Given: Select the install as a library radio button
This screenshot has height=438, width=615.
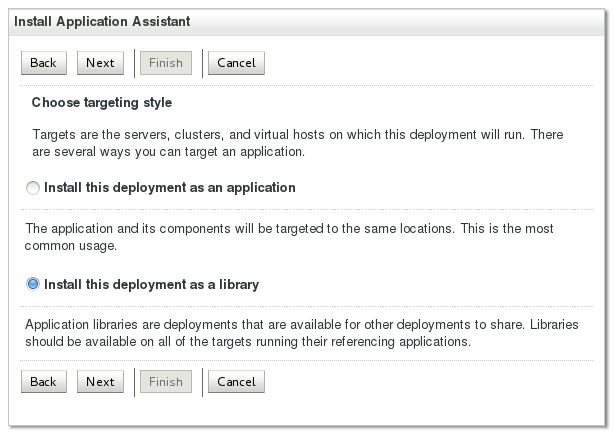Looking at the screenshot, I should point(33,285).
